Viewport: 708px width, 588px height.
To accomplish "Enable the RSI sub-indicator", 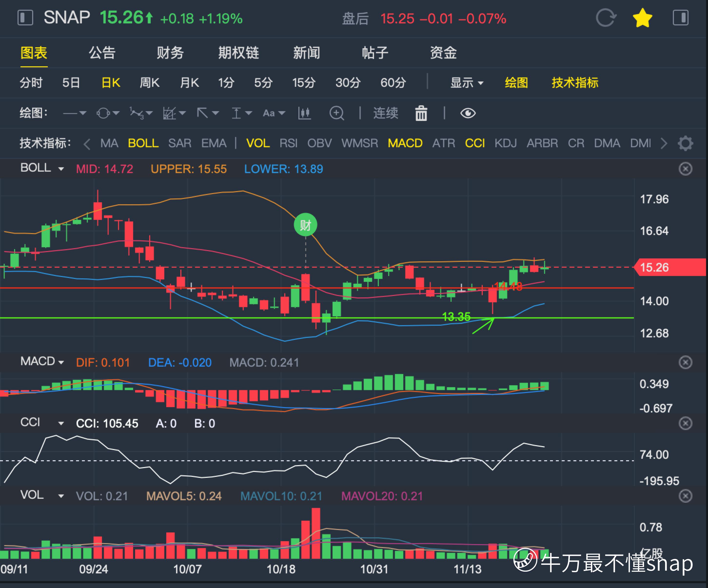I will (x=289, y=143).
